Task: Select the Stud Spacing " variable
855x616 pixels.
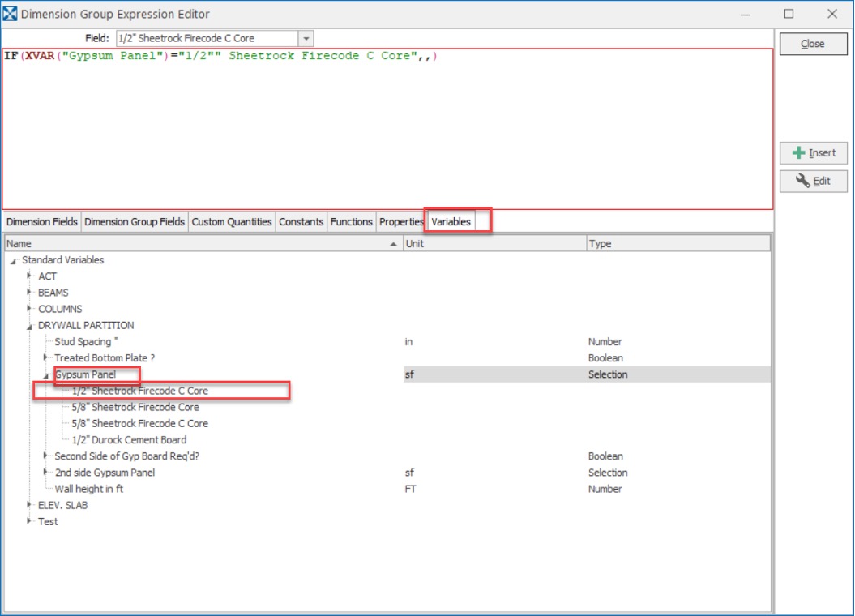Action: coord(86,342)
